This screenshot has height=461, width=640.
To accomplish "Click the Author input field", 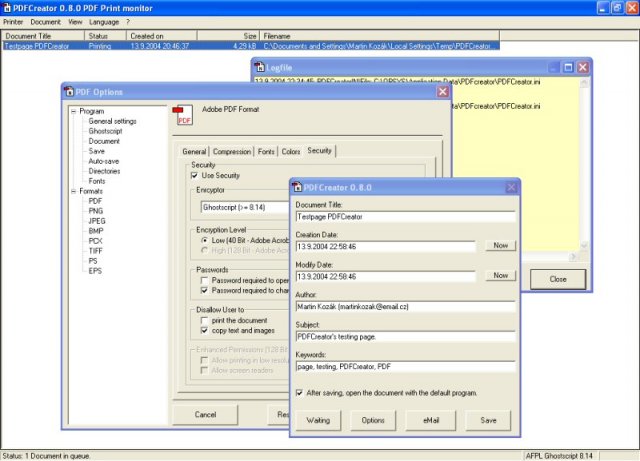I will coord(405,307).
